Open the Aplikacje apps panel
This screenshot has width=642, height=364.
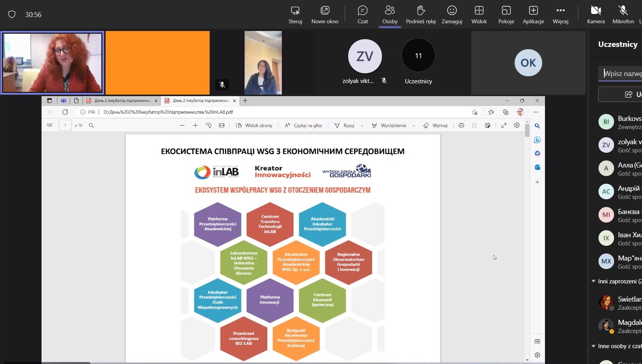click(x=533, y=15)
